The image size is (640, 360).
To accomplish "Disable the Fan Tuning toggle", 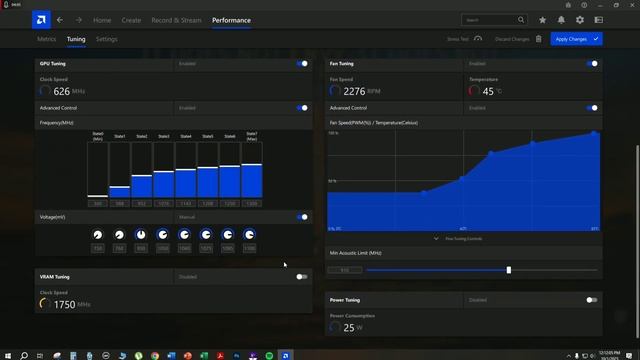I will point(592,64).
